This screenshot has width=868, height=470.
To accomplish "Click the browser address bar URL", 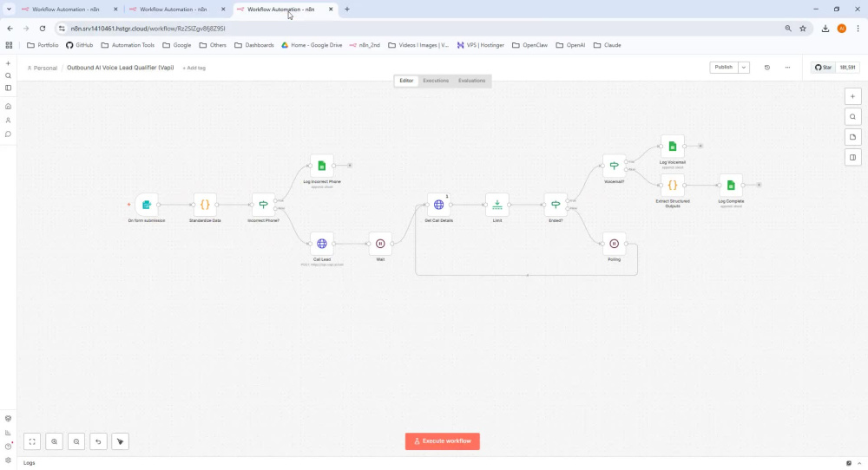I will click(x=148, y=29).
